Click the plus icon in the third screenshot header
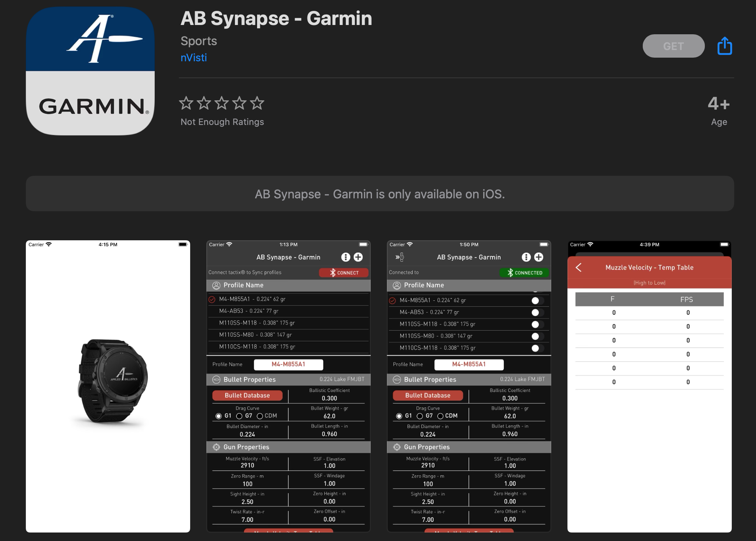756x541 pixels. 539,257
